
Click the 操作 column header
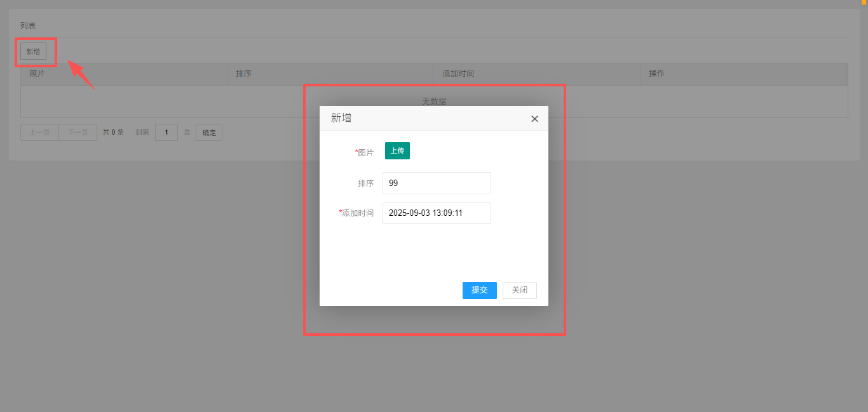[x=656, y=74]
